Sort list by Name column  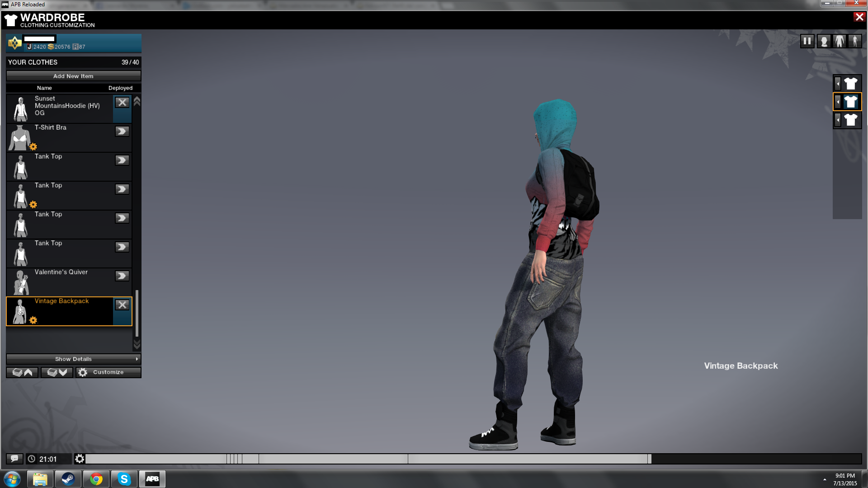click(x=44, y=88)
